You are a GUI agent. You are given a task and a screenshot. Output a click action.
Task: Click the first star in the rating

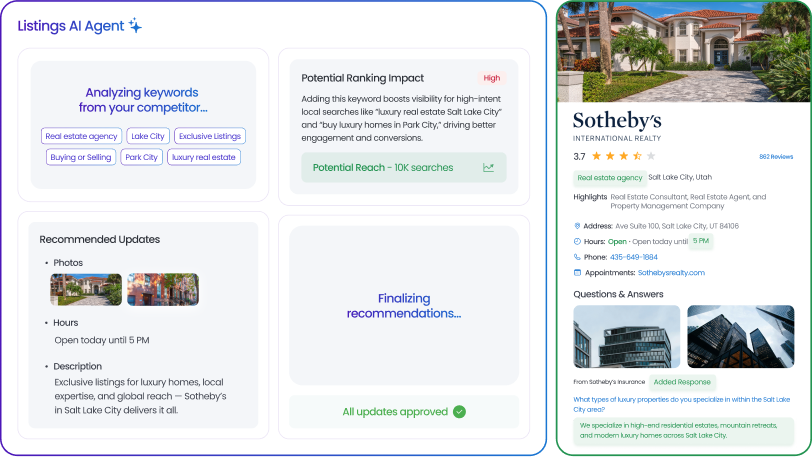point(597,156)
